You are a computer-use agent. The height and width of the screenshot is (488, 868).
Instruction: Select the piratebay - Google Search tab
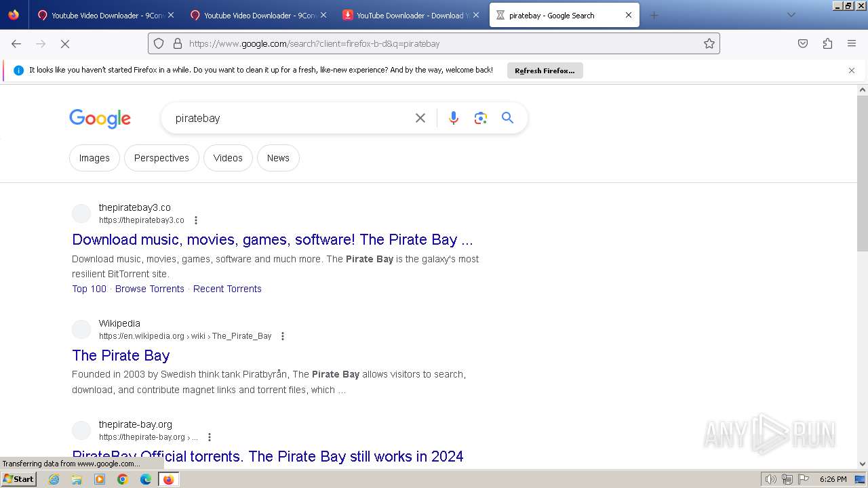tap(564, 15)
